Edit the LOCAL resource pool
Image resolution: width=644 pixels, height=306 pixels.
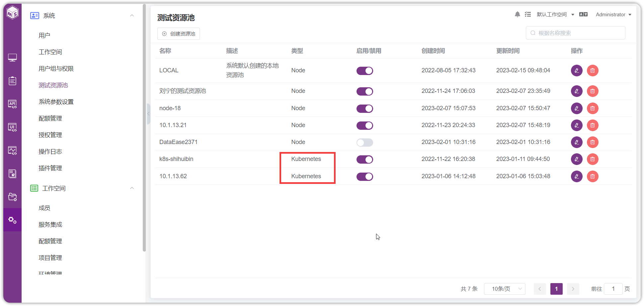pos(577,70)
